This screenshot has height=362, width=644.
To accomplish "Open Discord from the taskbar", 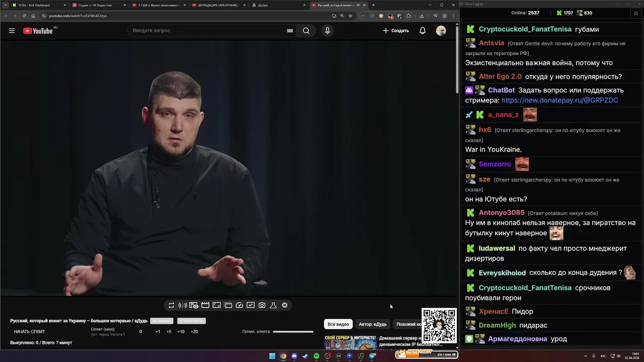I will (x=294, y=356).
